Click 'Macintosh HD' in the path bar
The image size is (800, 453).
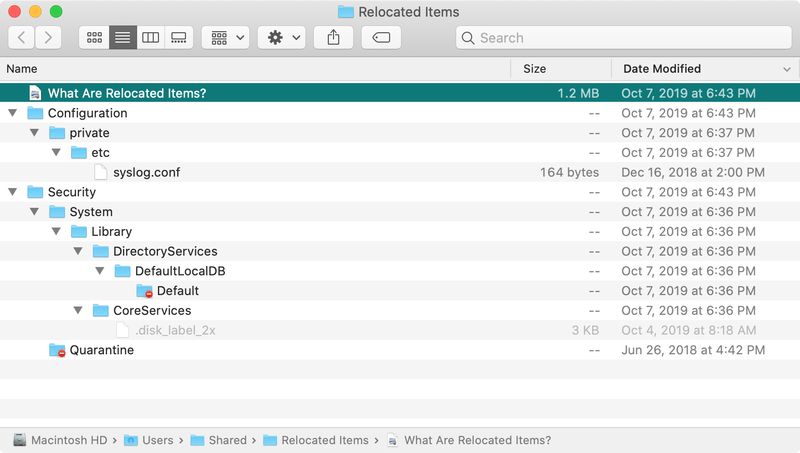coord(69,440)
